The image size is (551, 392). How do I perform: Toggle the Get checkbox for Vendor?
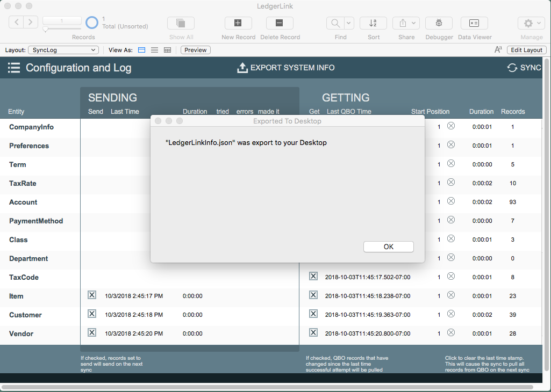pos(313,332)
